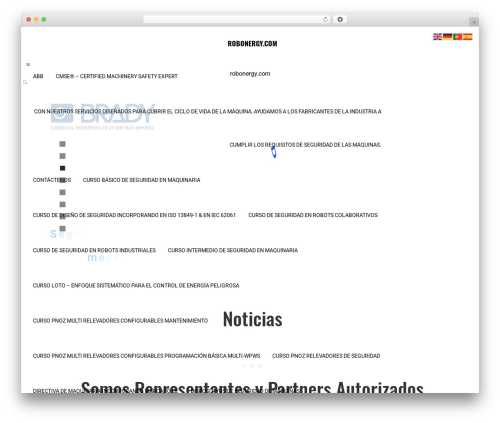Switch site language to Spanish flag

(467, 37)
